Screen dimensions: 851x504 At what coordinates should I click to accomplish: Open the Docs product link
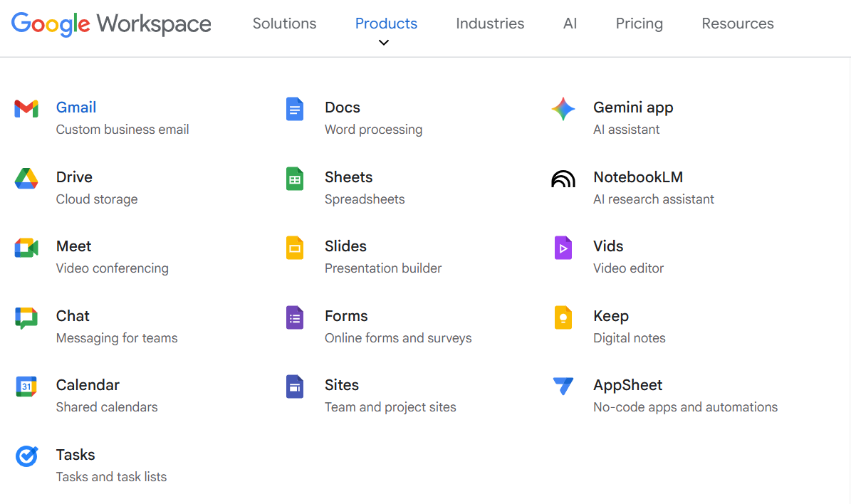click(343, 107)
